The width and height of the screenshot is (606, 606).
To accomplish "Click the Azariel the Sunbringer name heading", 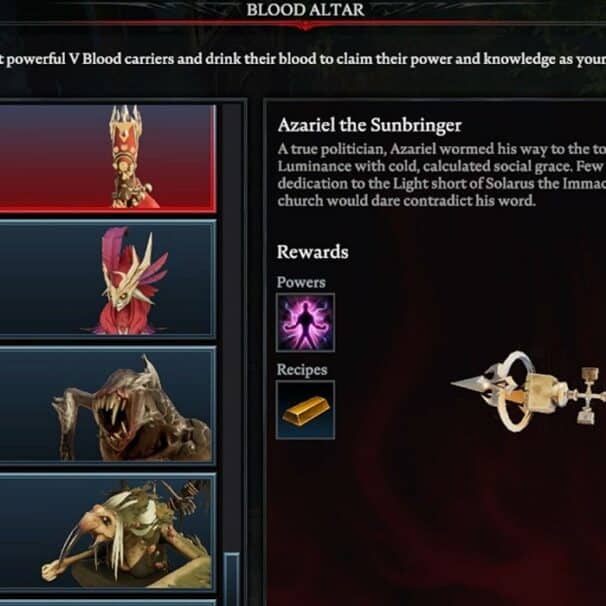I will (369, 125).
